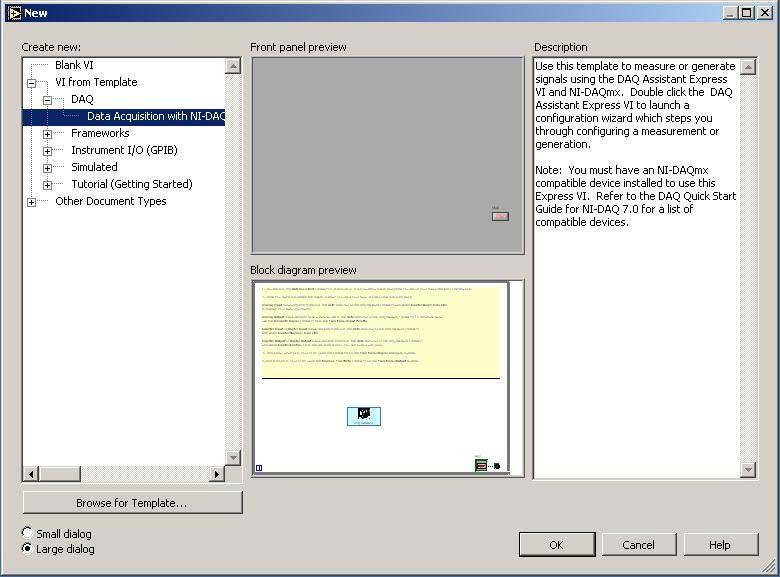Click the resize grip at dialog corner
This screenshot has height=577, width=780.
(770, 566)
